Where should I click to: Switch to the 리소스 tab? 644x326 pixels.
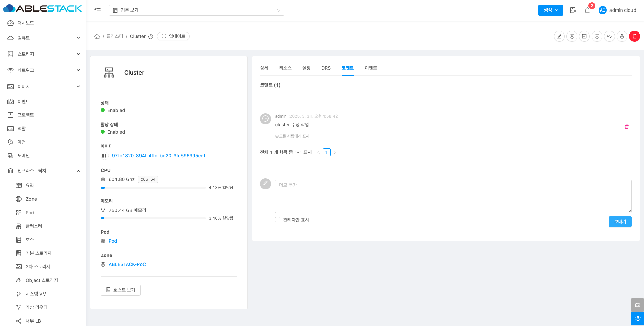pos(285,68)
